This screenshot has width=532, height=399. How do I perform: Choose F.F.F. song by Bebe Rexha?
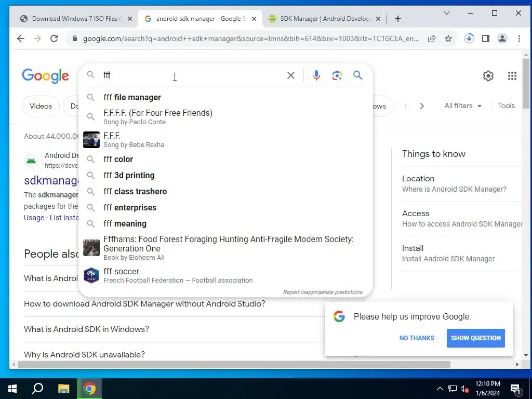[225, 140]
